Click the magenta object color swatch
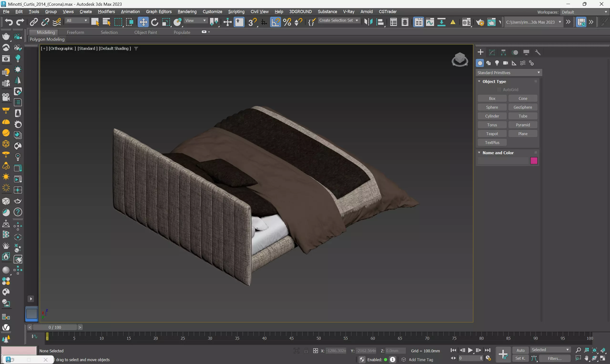 coord(534,161)
